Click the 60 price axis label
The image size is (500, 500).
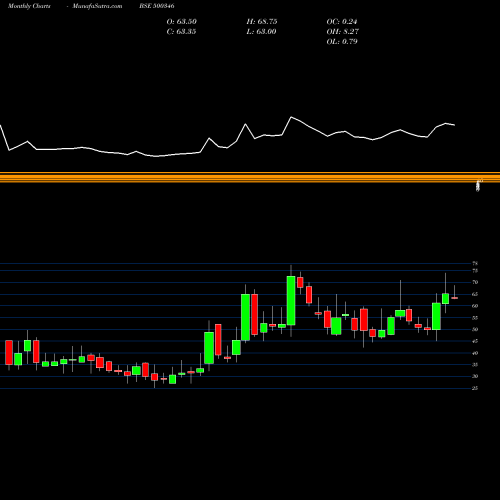475,306
